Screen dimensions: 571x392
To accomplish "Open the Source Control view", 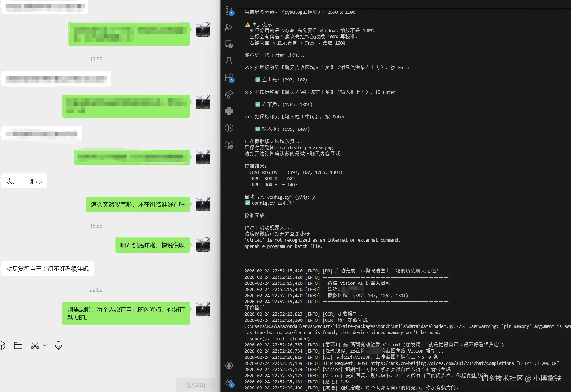I will pyautogui.click(x=229, y=10).
